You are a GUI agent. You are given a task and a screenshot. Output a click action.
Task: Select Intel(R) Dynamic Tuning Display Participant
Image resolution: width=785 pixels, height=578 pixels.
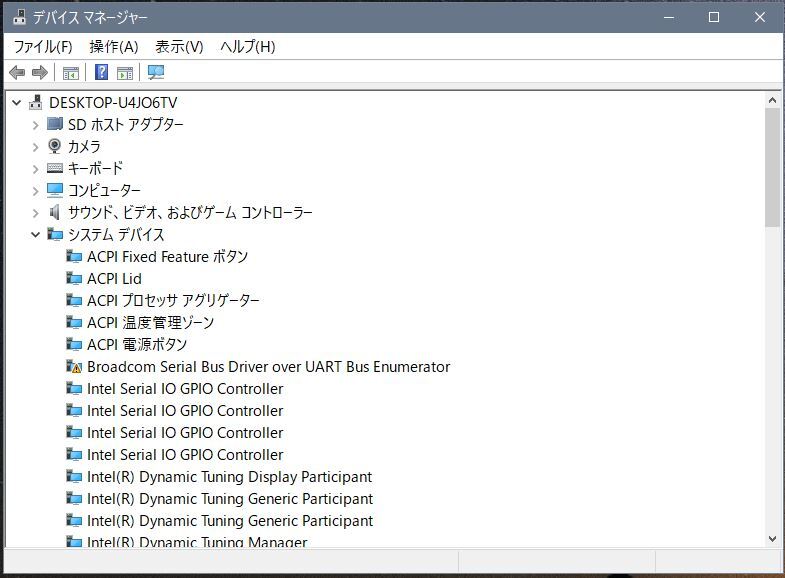(229, 477)
